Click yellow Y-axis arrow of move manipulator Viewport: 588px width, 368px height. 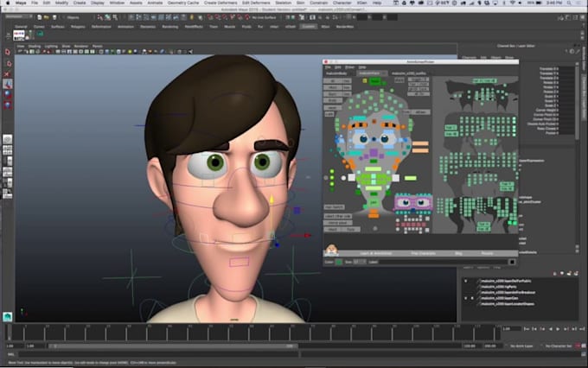pyautogui.click(x=272, y=200)
